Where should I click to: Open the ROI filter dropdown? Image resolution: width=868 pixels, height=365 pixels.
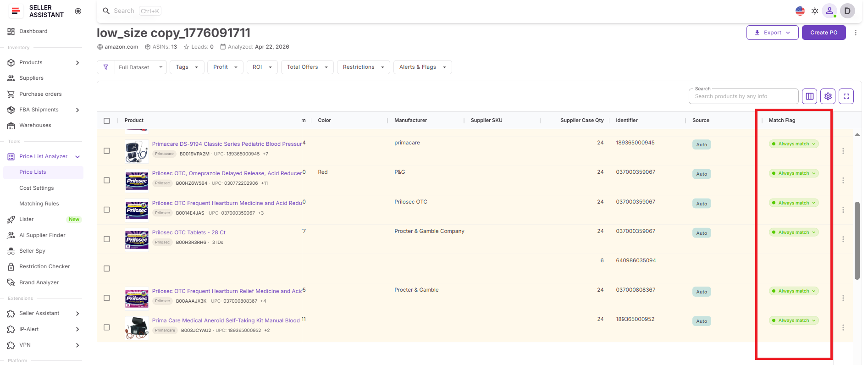click(262, 67)
